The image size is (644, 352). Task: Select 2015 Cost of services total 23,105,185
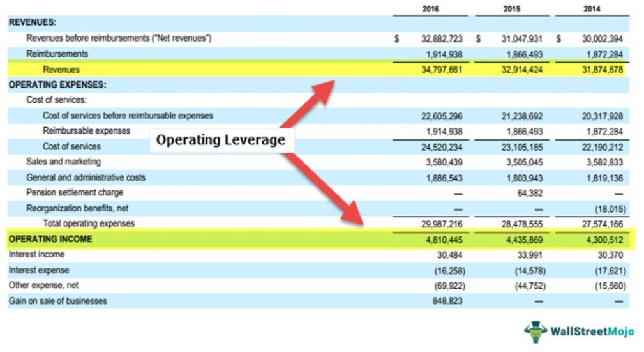521,147
